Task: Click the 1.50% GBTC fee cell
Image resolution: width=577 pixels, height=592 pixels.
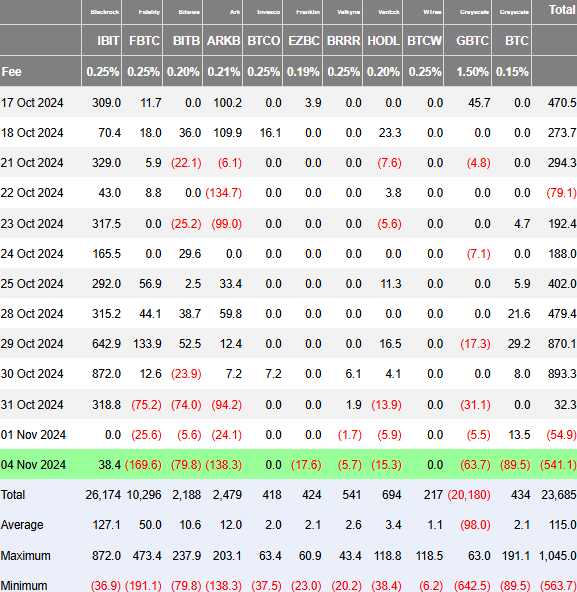Action: point(472,72)
